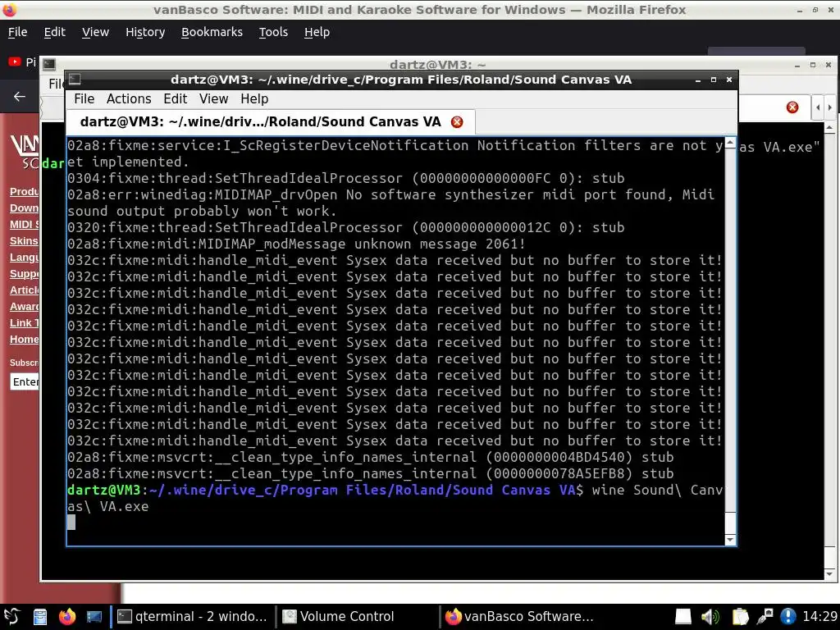
Task: Open Home link on vanBasco page
Action: (24, 339)
